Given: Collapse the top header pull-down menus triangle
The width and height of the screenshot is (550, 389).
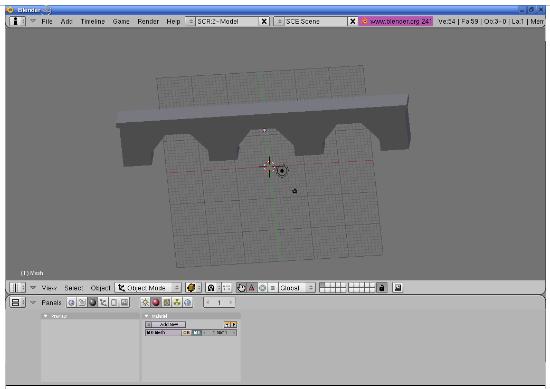Looking at the screenshot, I should pos(33,21).
